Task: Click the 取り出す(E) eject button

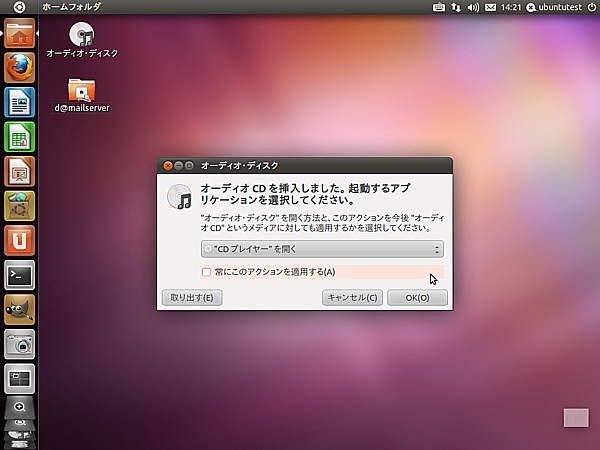Action: click(x=192, y=298)
